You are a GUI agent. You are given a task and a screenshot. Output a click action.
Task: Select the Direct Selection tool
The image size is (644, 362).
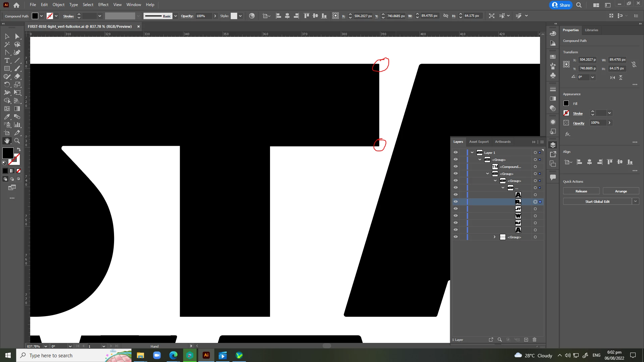point(17,37)
